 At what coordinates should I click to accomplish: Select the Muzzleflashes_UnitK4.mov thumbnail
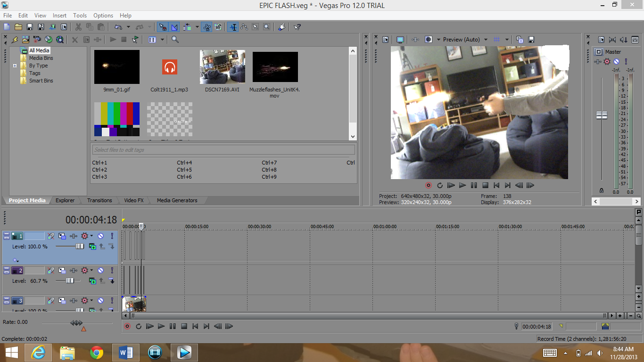click(x=275, y=67)
